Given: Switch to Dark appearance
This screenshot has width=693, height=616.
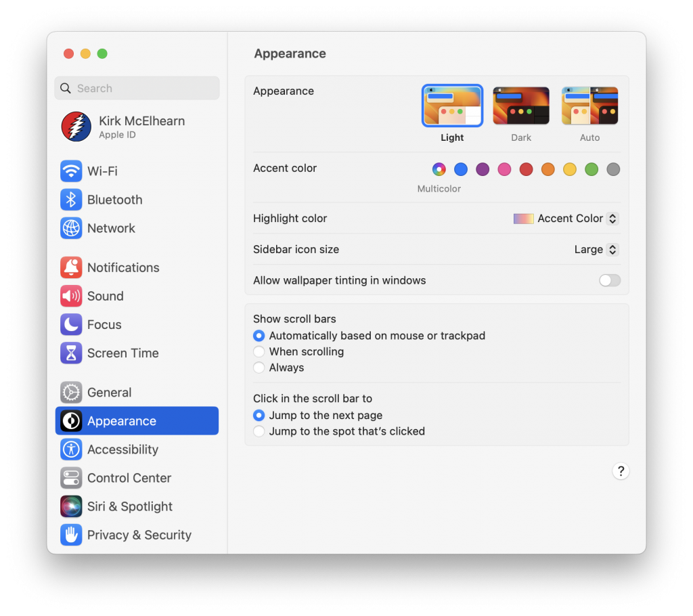Looking at the screenshot, I should tap(520, 105).
